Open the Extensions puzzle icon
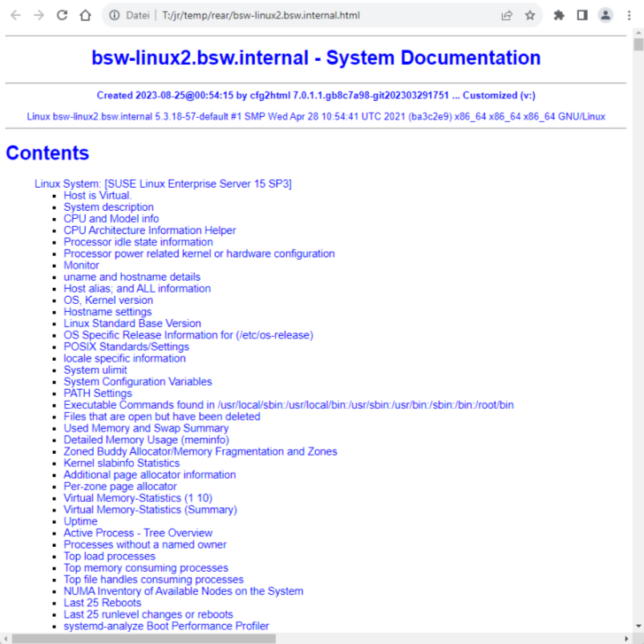The height and width of the screenshot is (644, 644). [559, 15]
